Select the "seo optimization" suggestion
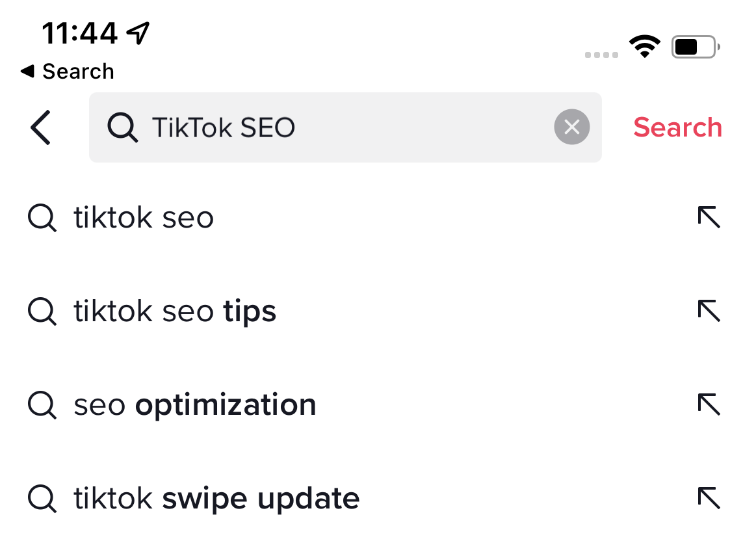 195,404
